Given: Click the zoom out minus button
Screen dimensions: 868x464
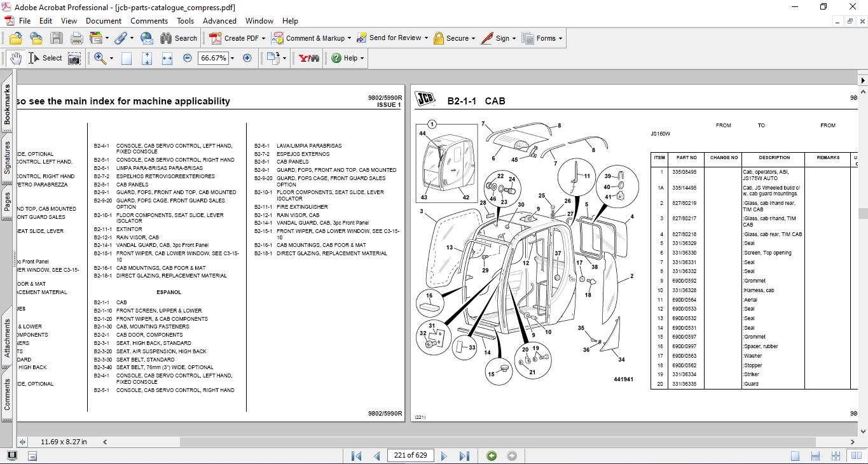Looking at the screenshot, I should 188,58.
